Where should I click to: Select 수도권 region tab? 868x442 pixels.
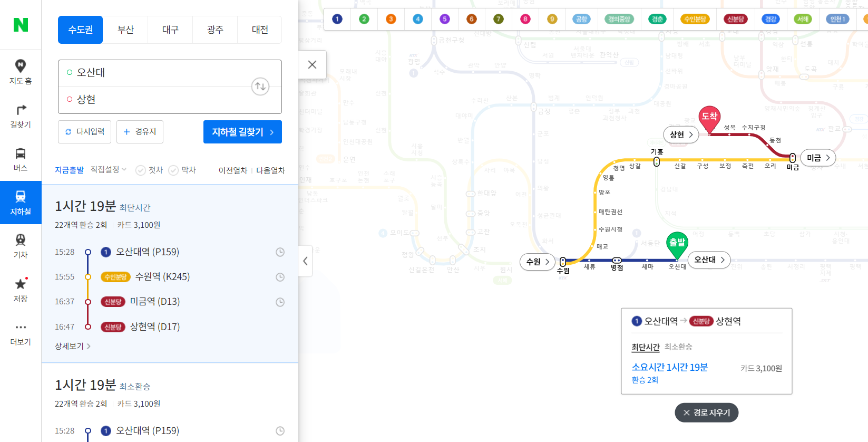pyautogui.click(x=81, y=30)
